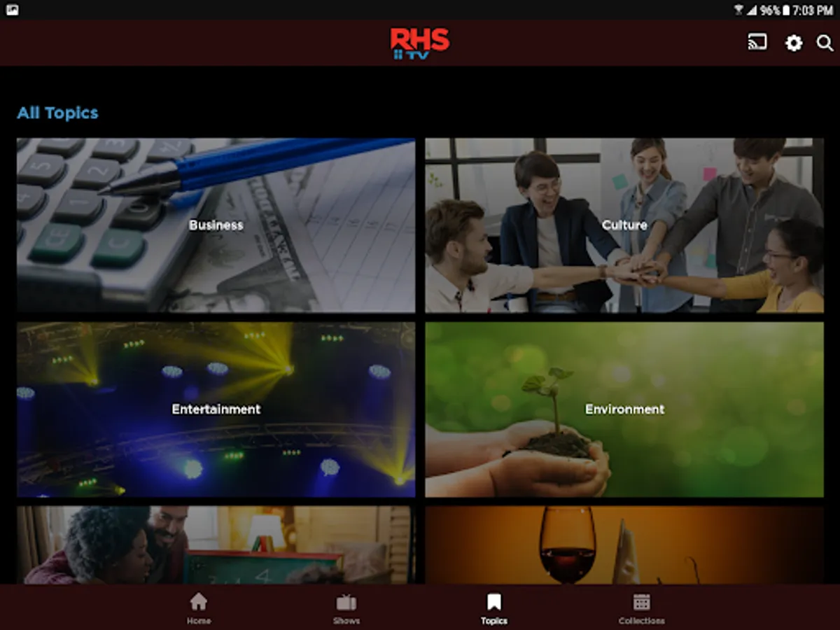The image size is (840, 630).
Task: Open the wine glass topic card
Action: (x=624, y=545)
